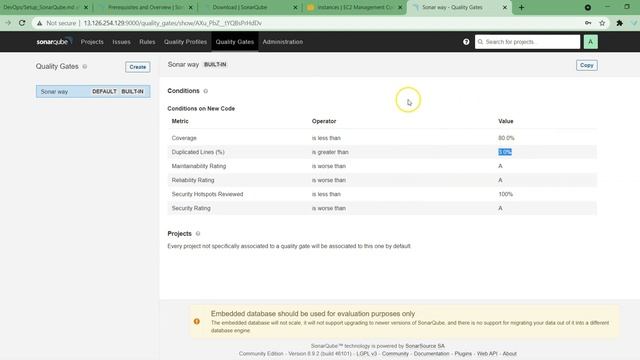
Task: Open the Community footer link
Action: 395,353
